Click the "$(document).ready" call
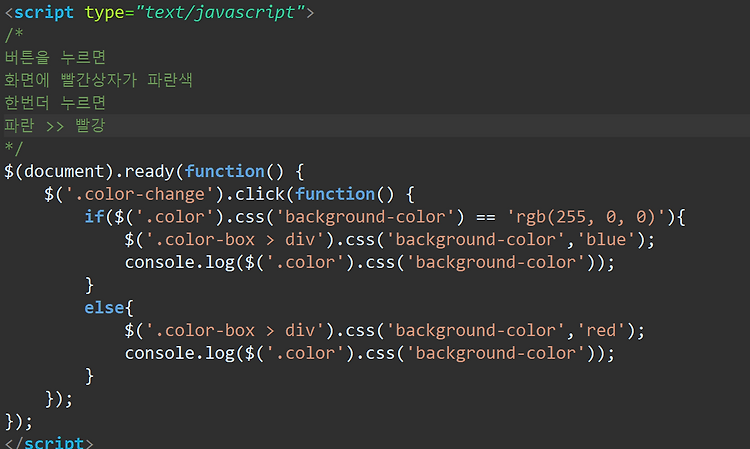The height and width of the screenshot is (449, 750). 89,171
